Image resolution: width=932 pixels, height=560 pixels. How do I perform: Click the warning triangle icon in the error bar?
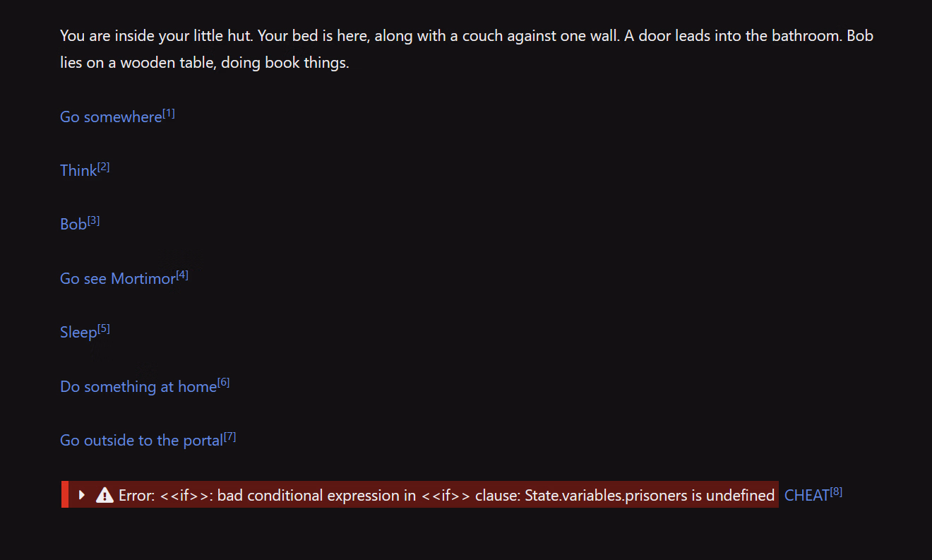[x=104, y=495]
